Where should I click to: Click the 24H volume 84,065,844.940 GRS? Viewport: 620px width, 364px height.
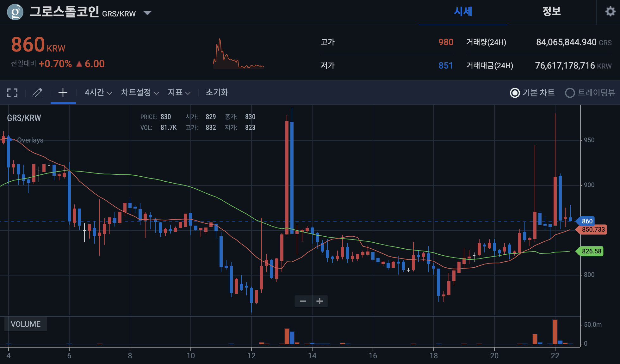coord(573,42)
